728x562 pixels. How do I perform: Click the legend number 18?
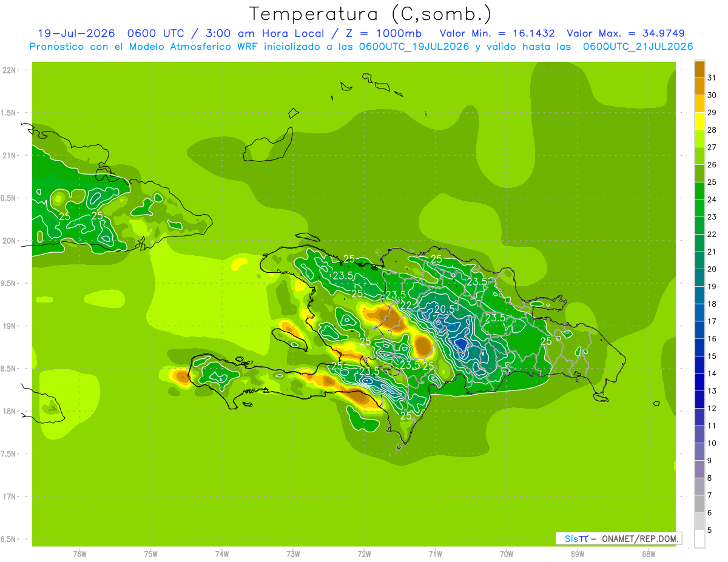coord(712,304)
